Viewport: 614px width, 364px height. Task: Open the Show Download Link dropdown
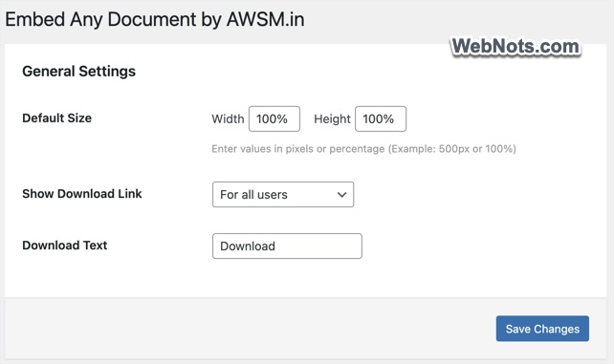tap(283, 194)
